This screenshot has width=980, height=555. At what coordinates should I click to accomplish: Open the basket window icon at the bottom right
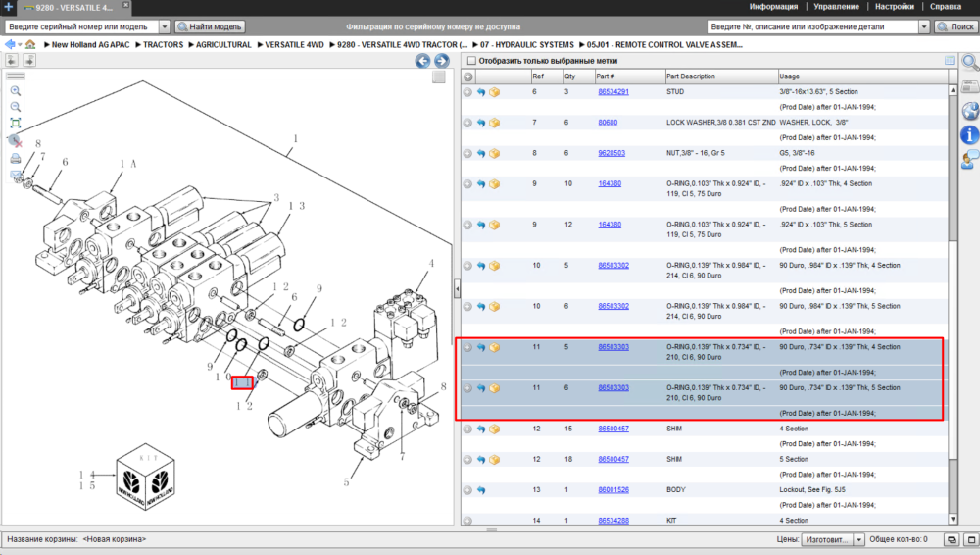click(970, 539)
